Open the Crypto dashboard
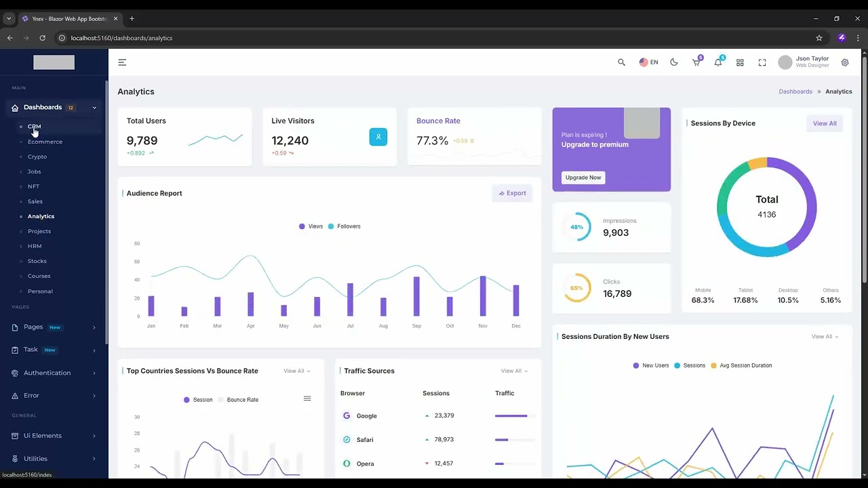The width and height of the screenshot is (868, 488). point(37,157)
